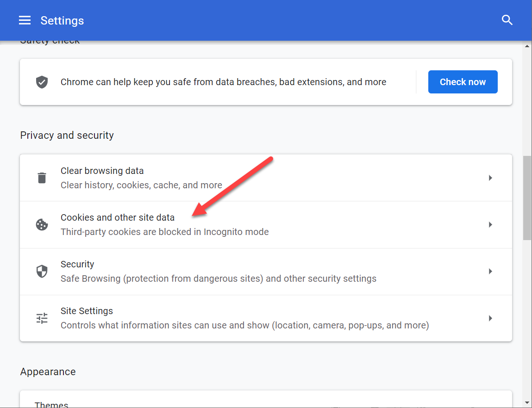
Task: Select Cookies and other site data
Action: [x=118, y=217]
